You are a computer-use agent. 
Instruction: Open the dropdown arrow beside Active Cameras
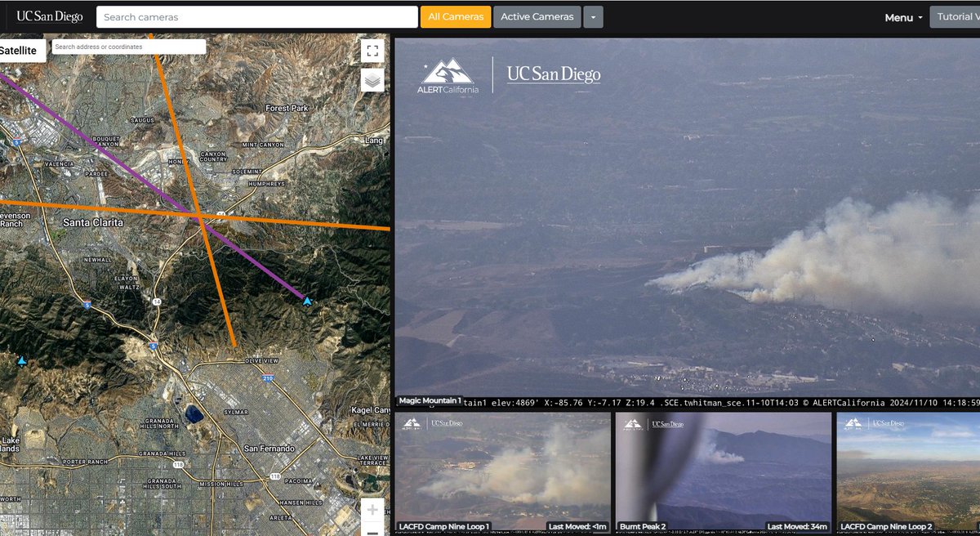[594, 17]
